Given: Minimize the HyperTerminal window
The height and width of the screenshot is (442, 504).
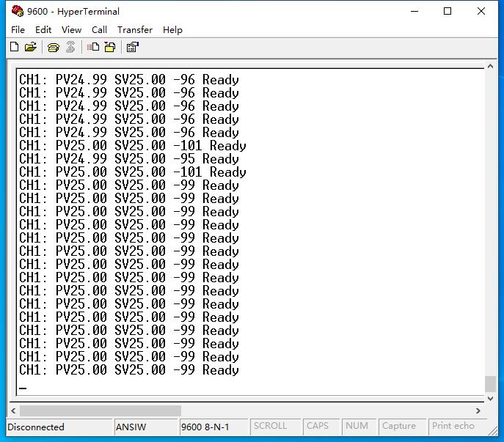Looking at the screenshot, I should coord(414,11).
